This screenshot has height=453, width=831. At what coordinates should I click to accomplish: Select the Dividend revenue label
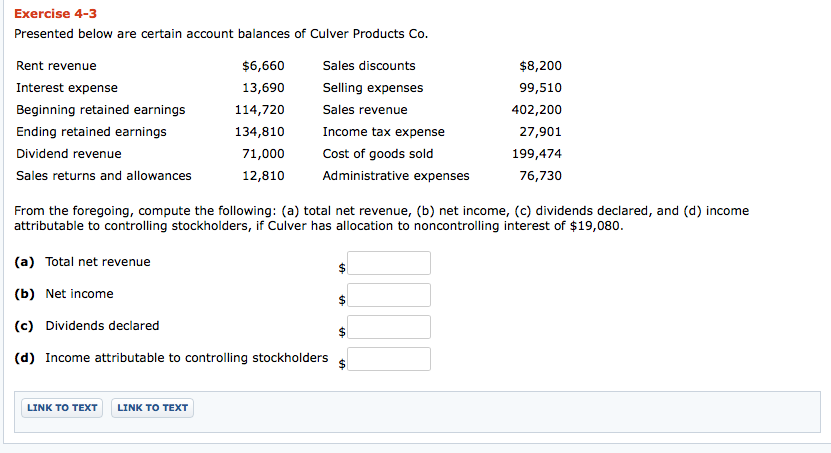point(68,154)
